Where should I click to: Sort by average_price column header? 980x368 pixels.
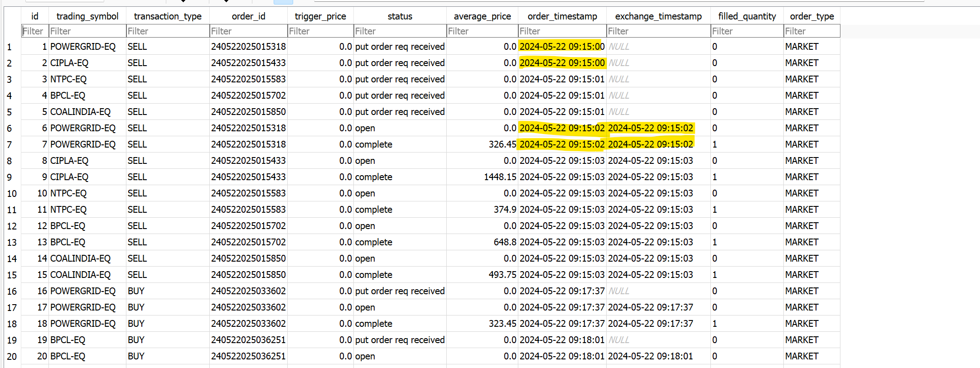(x=483, y=16)
